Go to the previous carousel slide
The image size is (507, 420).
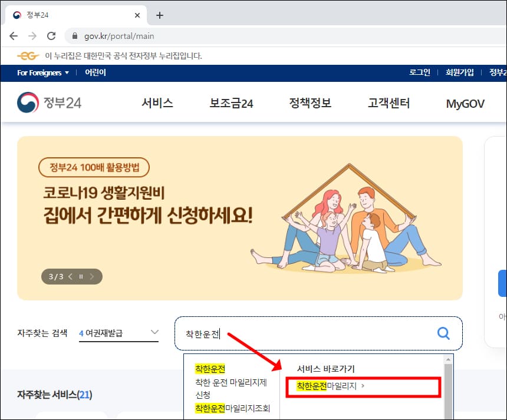pyautogui.click(x=69, y=276)
